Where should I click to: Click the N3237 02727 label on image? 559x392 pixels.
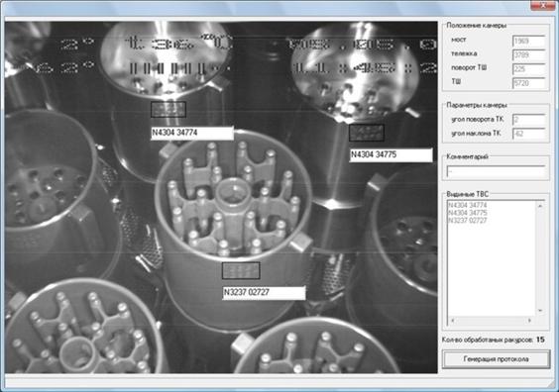pos(264,293)
